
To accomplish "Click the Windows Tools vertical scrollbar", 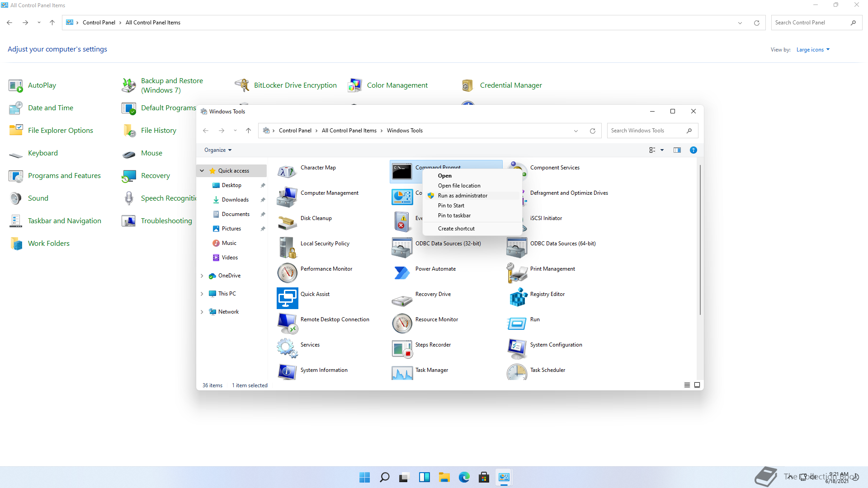I will (x=700, y=239).
